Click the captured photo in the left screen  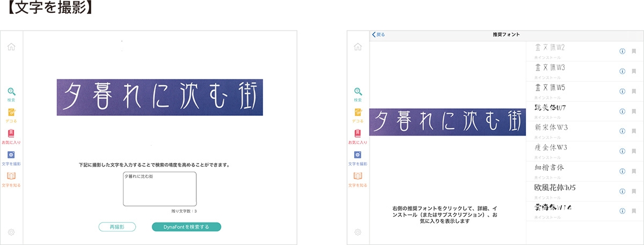[x=160, y=98]
